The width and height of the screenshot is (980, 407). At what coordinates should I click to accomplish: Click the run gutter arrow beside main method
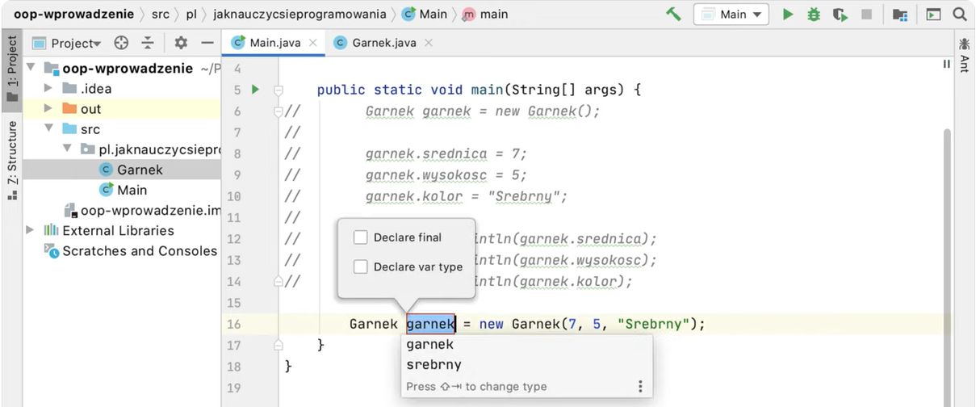coord(255,90)
